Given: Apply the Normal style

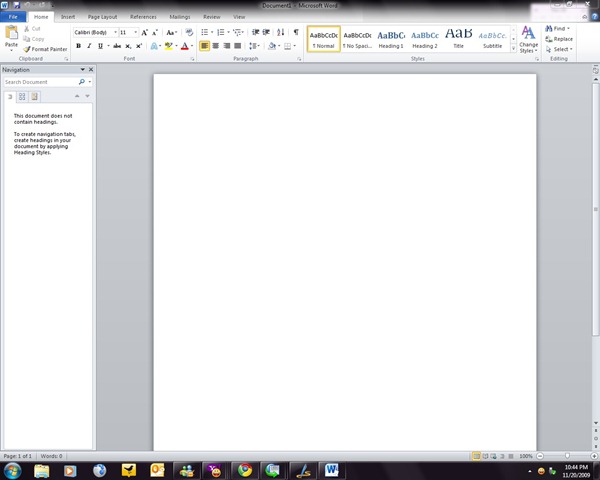Looking at the screenshot, I should (324, 39).
